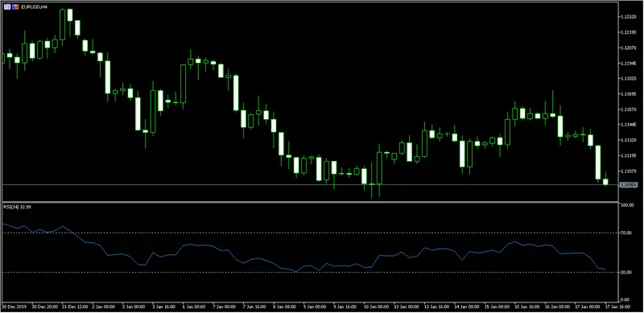The image size is (644, 313).
Task: Click the 6 Jan 08:00 time label
Action: point(193,307)
